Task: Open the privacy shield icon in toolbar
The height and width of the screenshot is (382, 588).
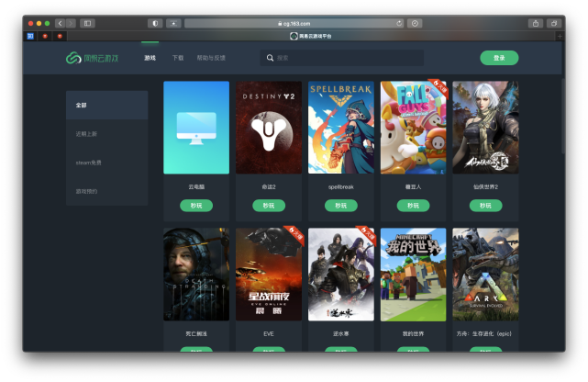Action: (155, 23)
